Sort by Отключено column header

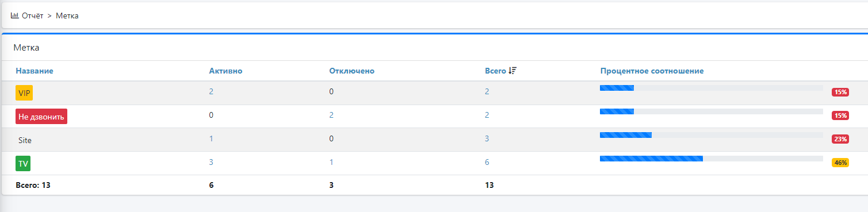click(x=352, y=71)
